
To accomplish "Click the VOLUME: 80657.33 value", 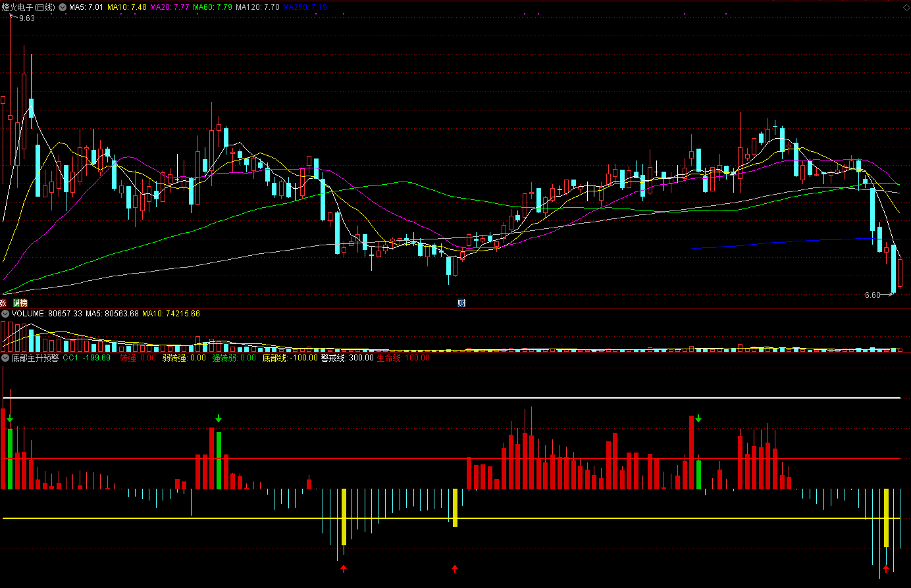I will [x=47, y=314].
